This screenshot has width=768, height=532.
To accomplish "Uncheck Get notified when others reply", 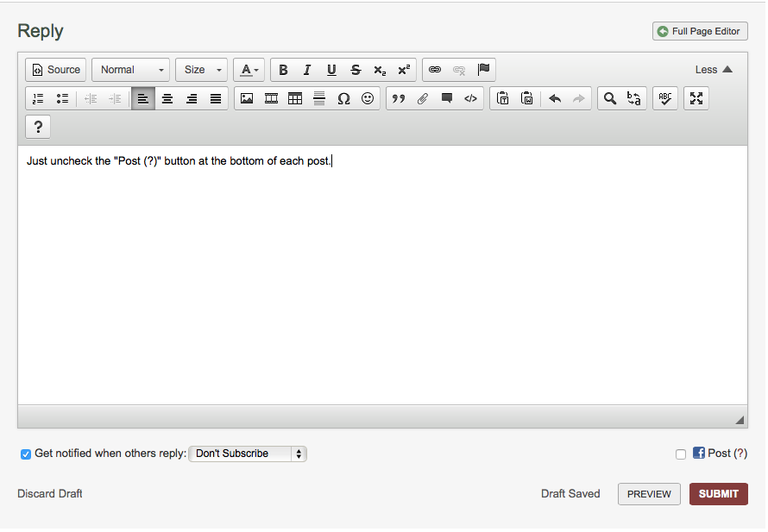I will (x=26, y=454).
